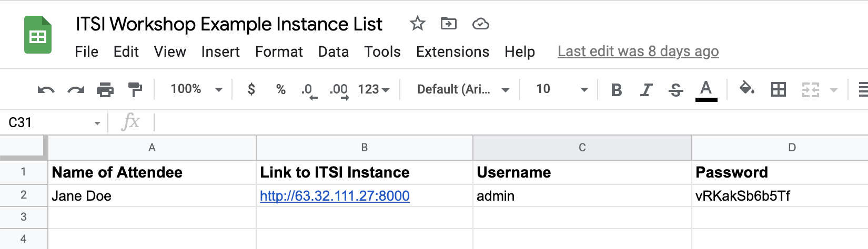Viewport: 868px width, 249px height.
Task: Open the 123 number format dropdown
Action: coord(374,89)
